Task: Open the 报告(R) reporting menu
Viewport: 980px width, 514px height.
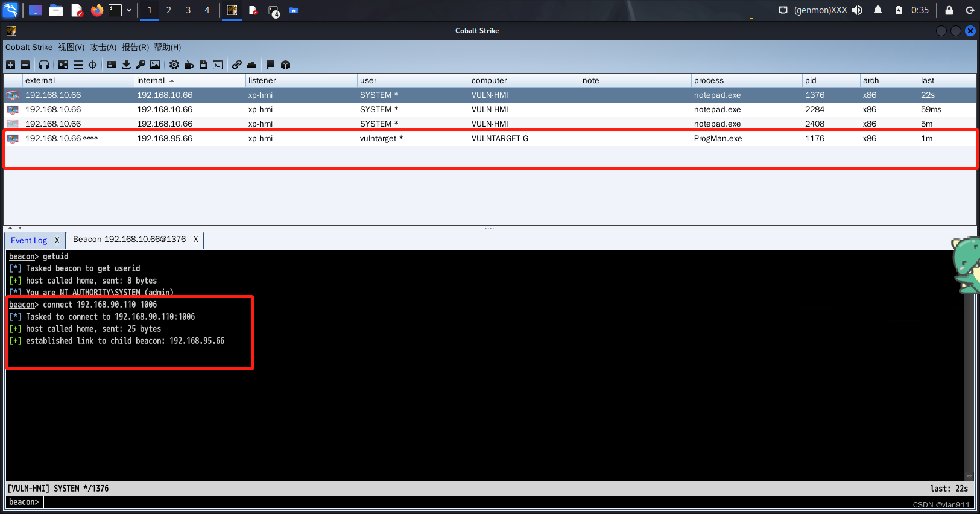Action: coord(135,47)
